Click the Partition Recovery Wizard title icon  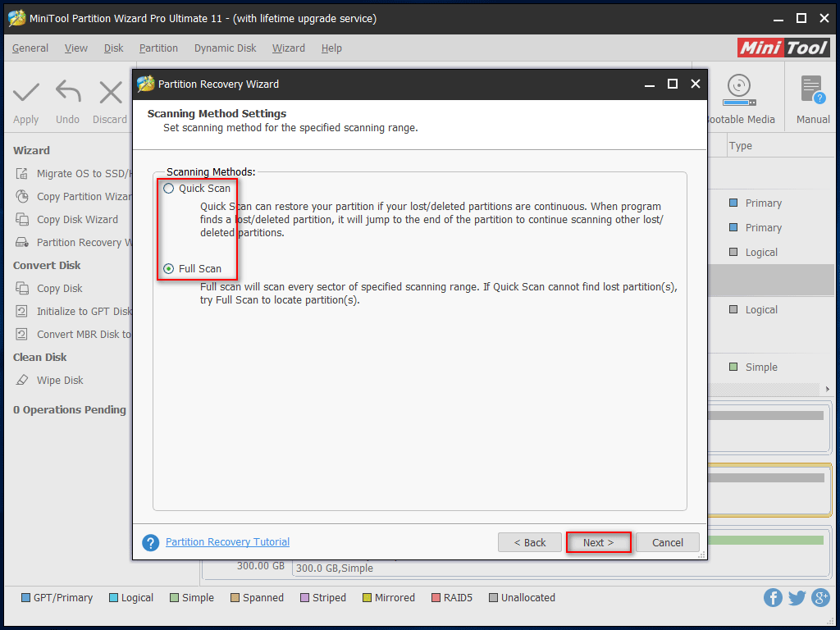(x=145, y=84)
